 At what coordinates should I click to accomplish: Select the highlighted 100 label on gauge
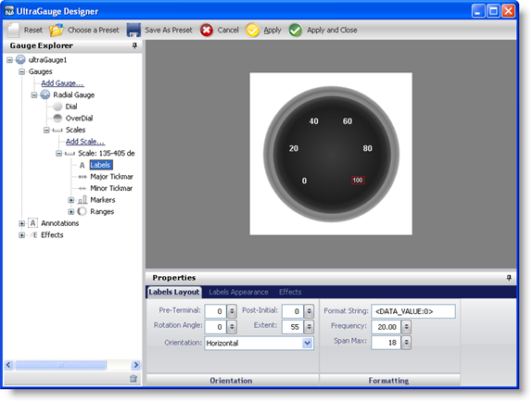pyautogui.click(x=358, y=180)
